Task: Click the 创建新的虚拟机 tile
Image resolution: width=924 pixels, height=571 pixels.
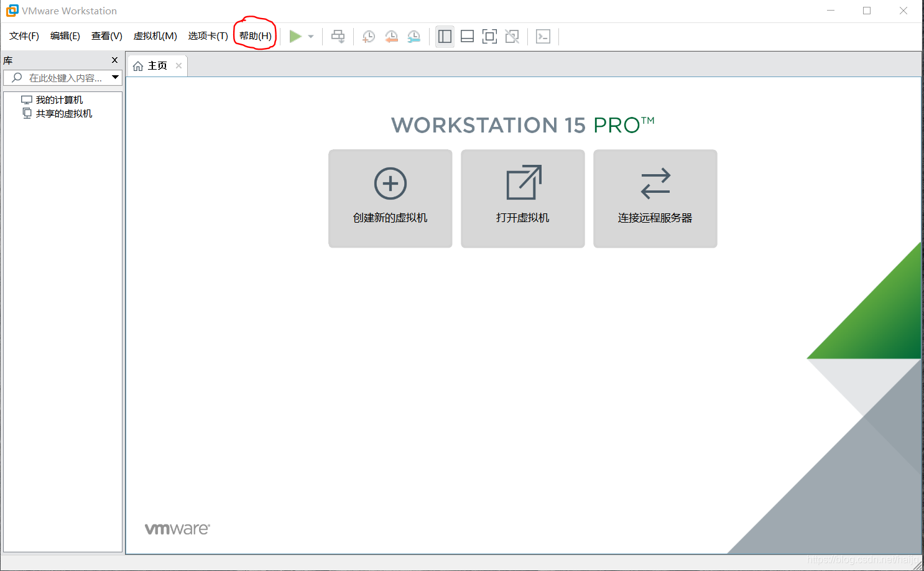Action: 390,198
